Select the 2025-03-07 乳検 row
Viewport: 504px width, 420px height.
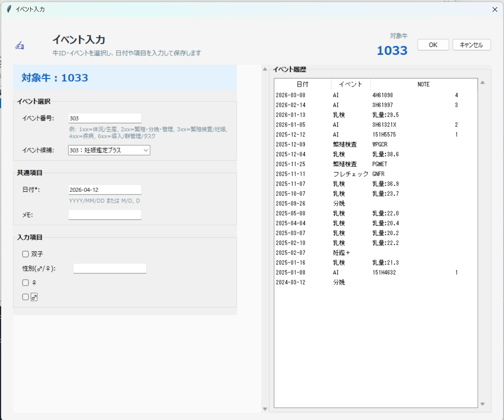pyautogui.click(x=376, y=233)
